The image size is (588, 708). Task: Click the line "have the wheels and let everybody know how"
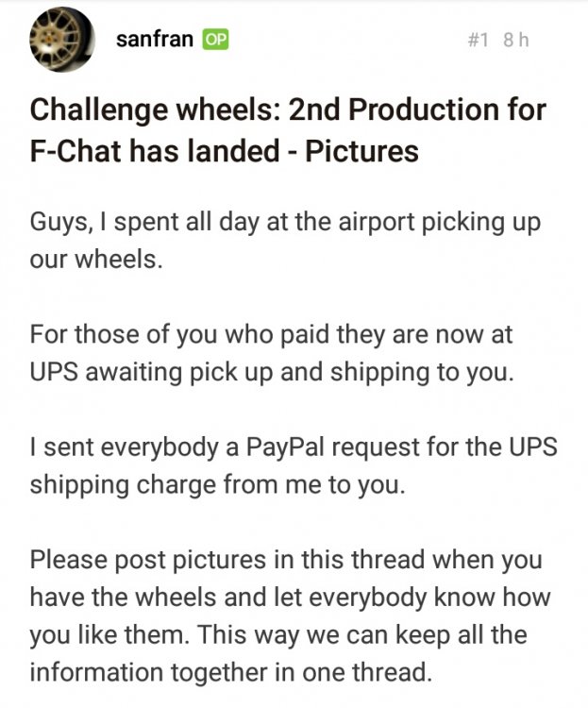pyautogui.click(x=290, y=598)
